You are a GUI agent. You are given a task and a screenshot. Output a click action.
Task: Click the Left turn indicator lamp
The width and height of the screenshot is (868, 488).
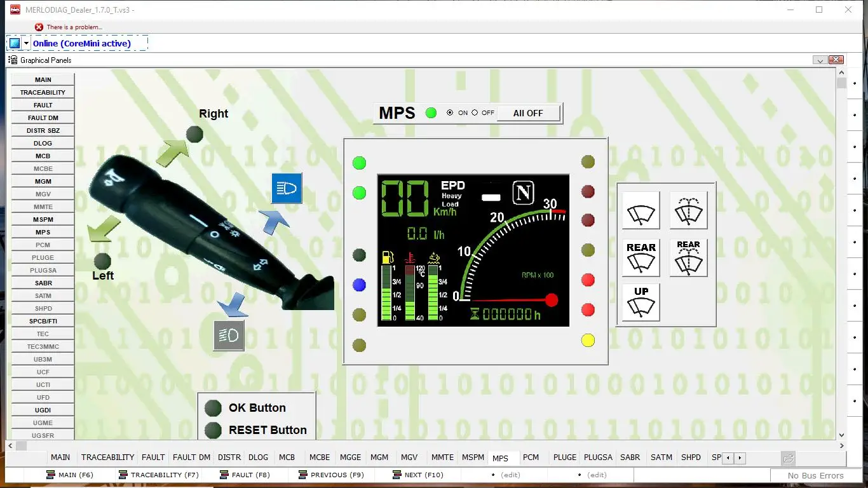(x=102, y=261)
